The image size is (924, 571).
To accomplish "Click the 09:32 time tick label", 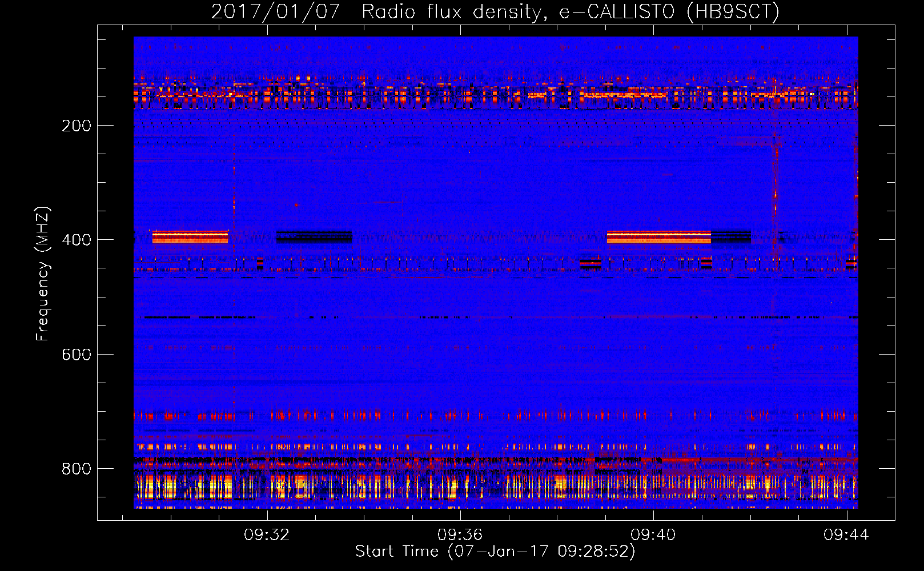I will (267, 534).
